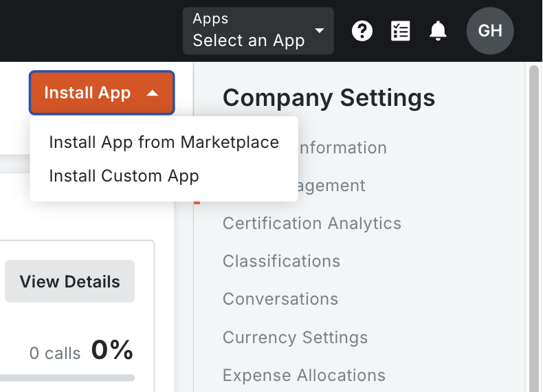Click the View Details button
543x392 pixels.
[69, 281]
